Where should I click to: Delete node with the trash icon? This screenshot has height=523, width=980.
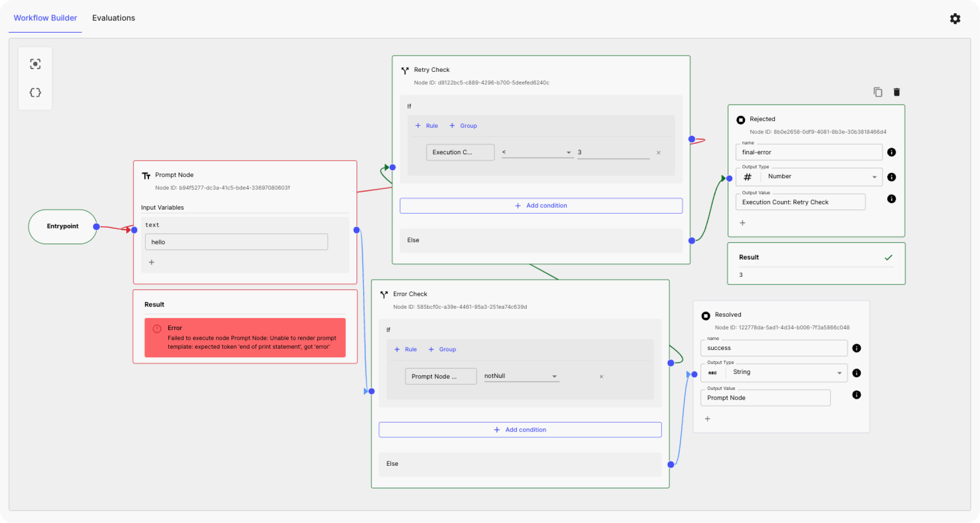click(x=897, y=92)
